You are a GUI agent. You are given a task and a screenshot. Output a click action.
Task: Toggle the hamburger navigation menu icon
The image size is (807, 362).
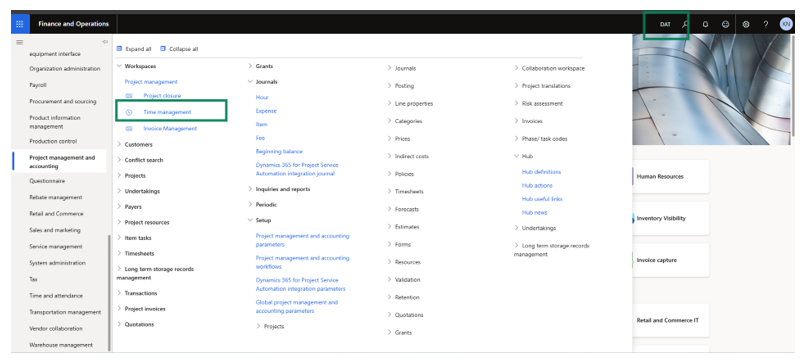tap(20, 42)
